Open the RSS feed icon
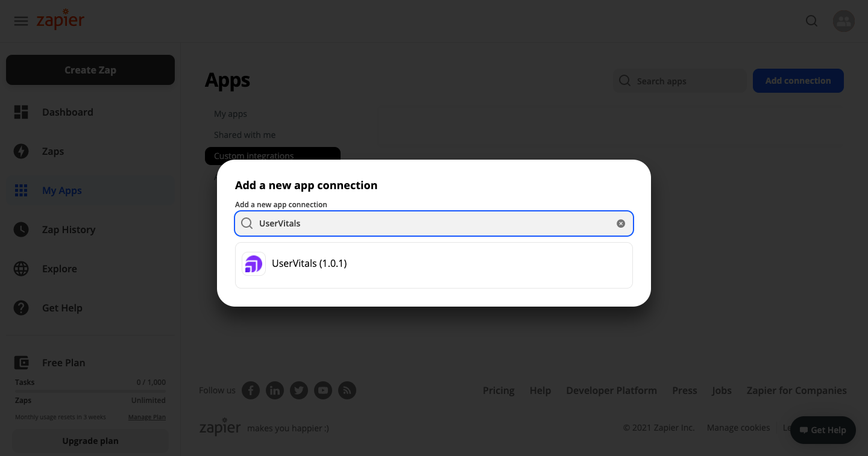The width and height of the screenshot is (868, 456). 347,390
